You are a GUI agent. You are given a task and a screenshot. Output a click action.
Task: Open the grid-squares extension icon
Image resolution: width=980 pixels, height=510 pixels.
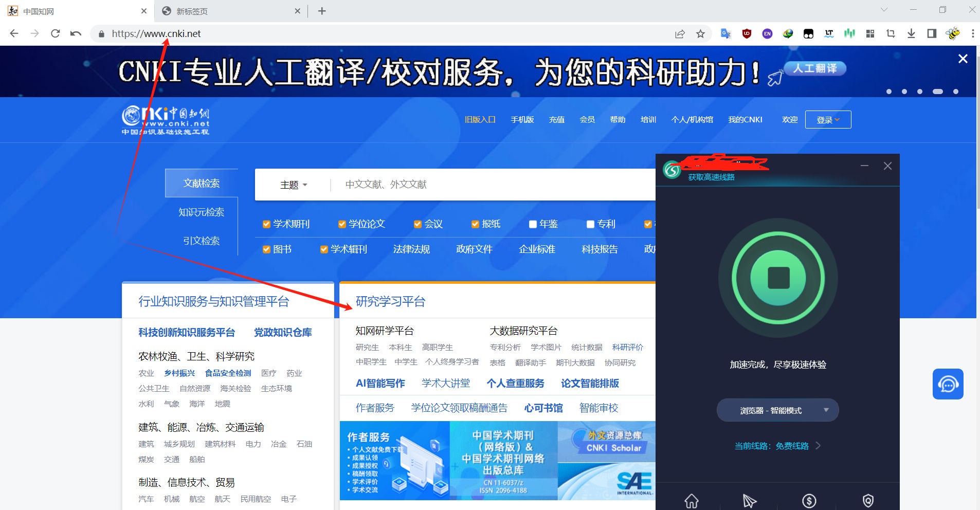870,33
